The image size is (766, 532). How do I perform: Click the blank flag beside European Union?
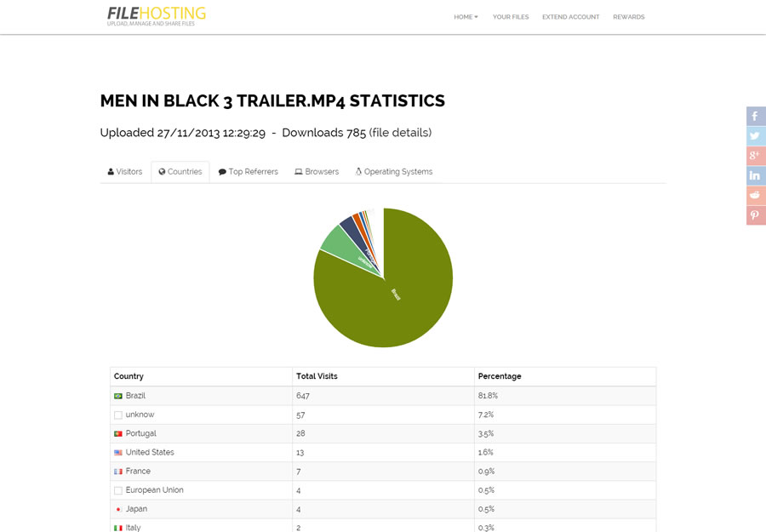[x=118, y=490]
